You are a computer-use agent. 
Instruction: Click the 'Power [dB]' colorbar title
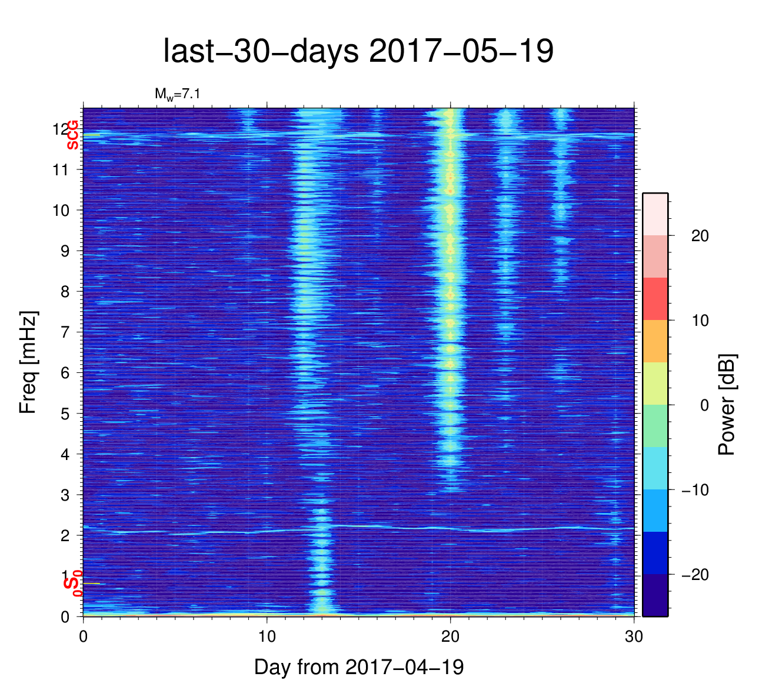point(727,405)
